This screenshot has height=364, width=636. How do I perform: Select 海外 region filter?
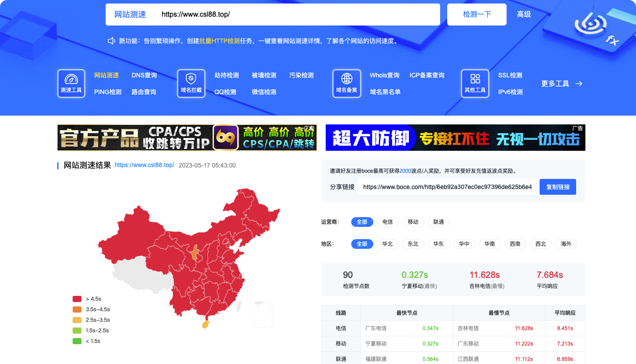[x=566, y=244]
